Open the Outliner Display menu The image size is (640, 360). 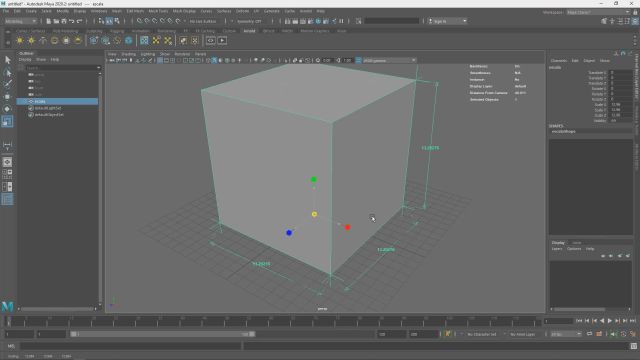pyautogui.click(x=25, y=60)
